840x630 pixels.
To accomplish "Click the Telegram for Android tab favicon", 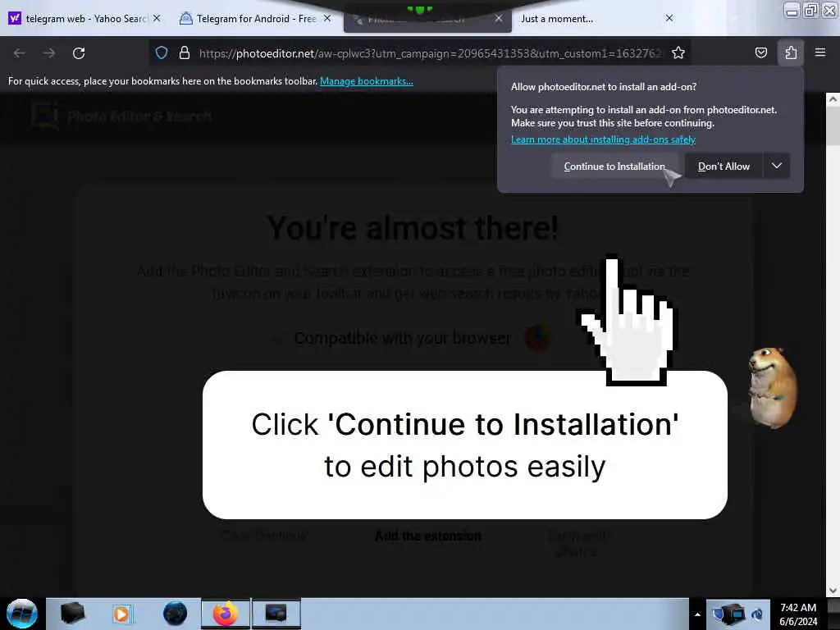I will click(186, 18).
